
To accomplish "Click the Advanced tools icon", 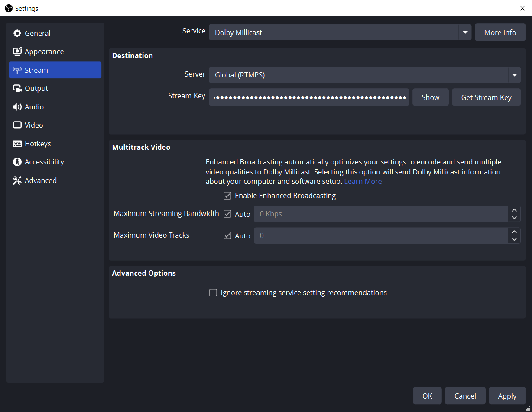I will pos(17,180).
